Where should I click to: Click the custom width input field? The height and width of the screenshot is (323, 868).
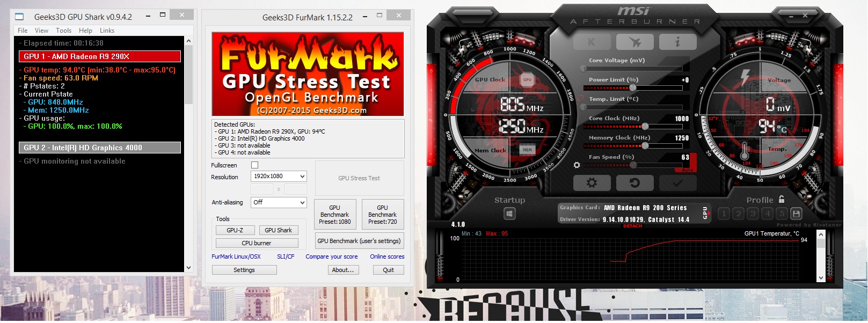pos(262,189)
